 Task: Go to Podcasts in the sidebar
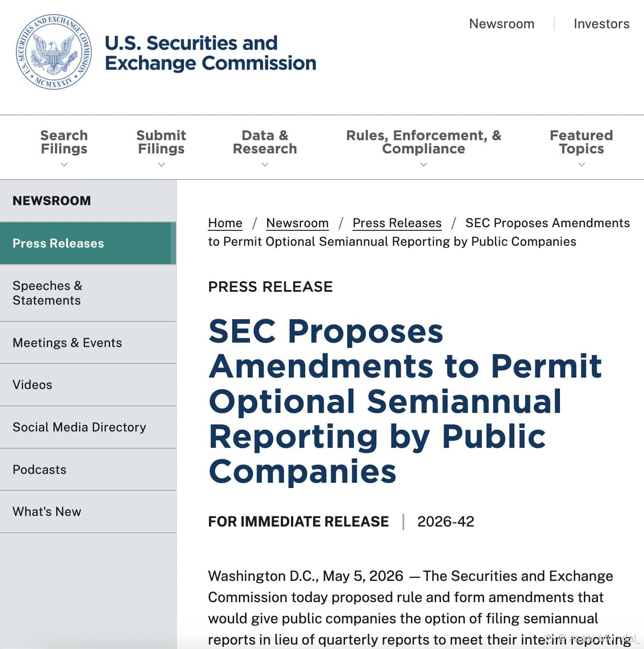[x=88, y=470]
